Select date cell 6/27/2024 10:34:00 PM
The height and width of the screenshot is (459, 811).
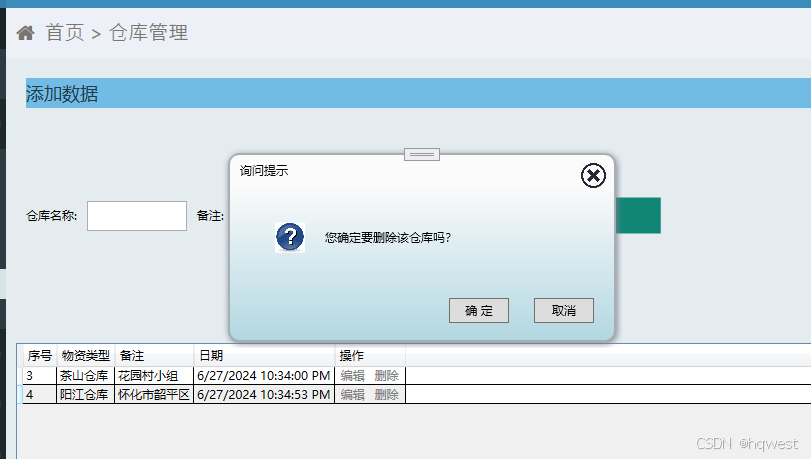click(x=264, y=376)
